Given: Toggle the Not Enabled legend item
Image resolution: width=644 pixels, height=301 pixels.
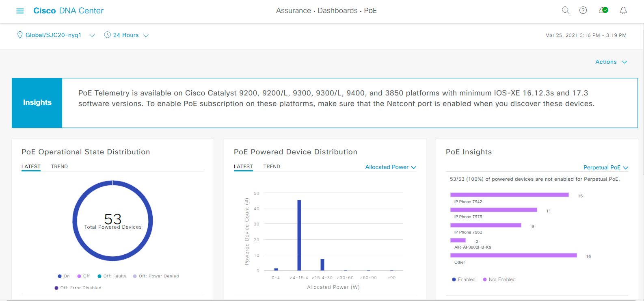Looking at the screenshot, I should coord(499,279).
